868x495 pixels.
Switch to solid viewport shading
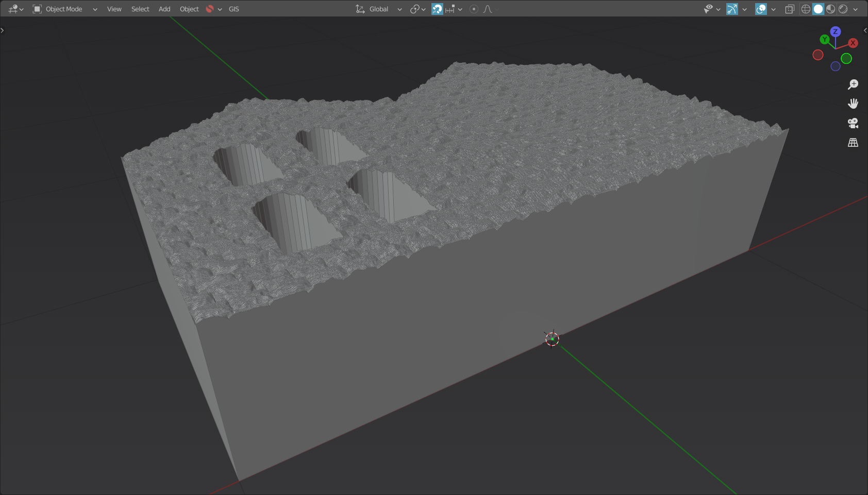tap(818, 9)
